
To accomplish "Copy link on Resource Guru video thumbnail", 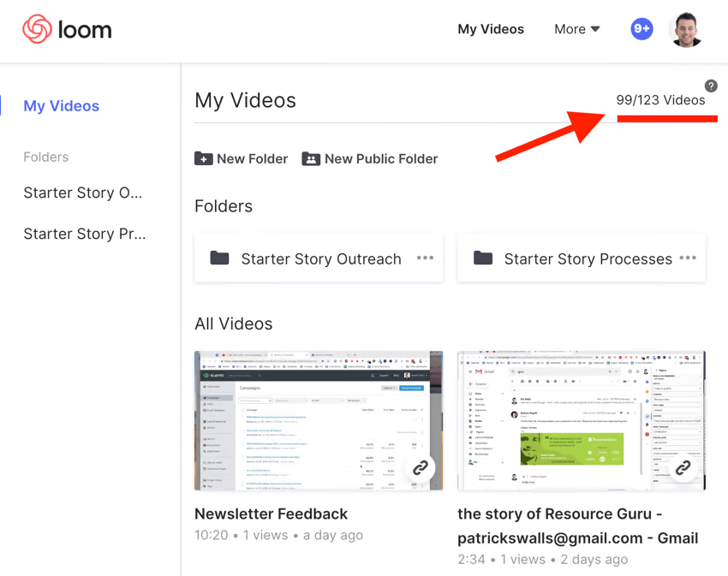I will click(x=683, y=468).
